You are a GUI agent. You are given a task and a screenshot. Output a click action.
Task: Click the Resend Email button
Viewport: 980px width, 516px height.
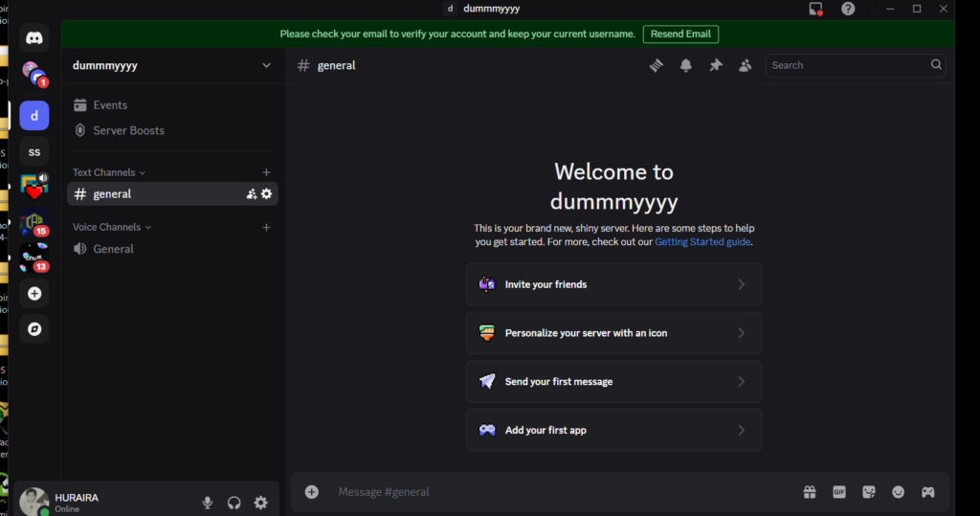[x=680, y=34]
